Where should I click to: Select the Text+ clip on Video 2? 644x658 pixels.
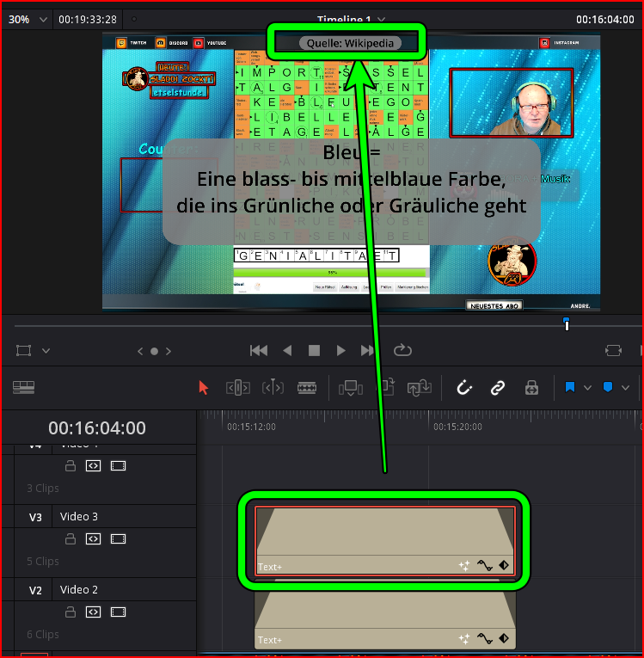[x=385, y=619]
